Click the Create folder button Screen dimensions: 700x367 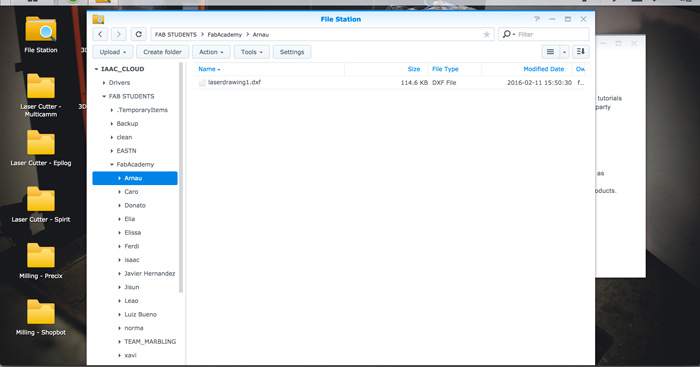(162, 52)
